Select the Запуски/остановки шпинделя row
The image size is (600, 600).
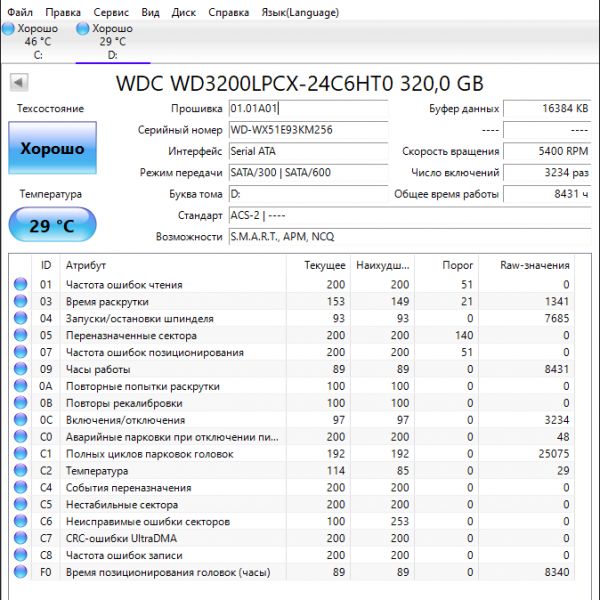[x=292, y=318]
